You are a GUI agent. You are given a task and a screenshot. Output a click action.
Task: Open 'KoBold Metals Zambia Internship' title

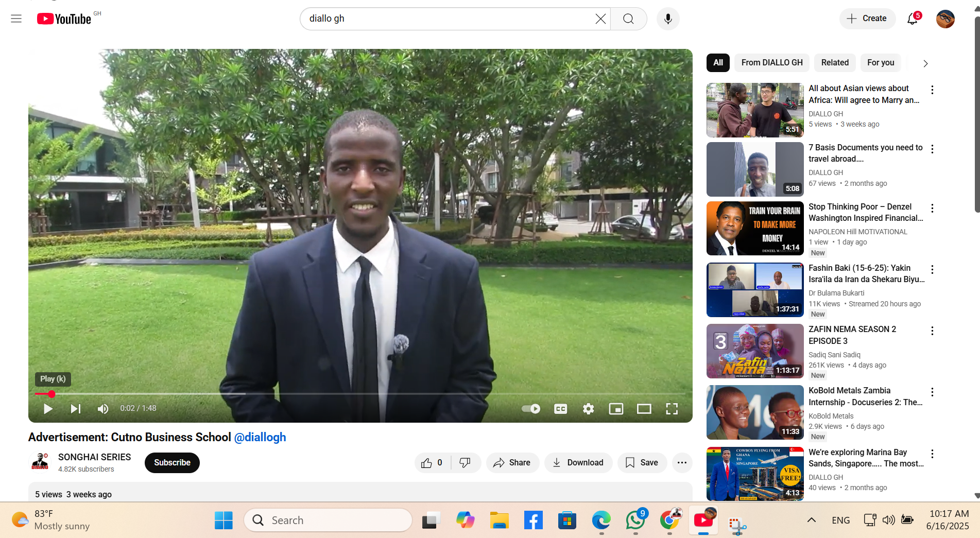point(866,396)
